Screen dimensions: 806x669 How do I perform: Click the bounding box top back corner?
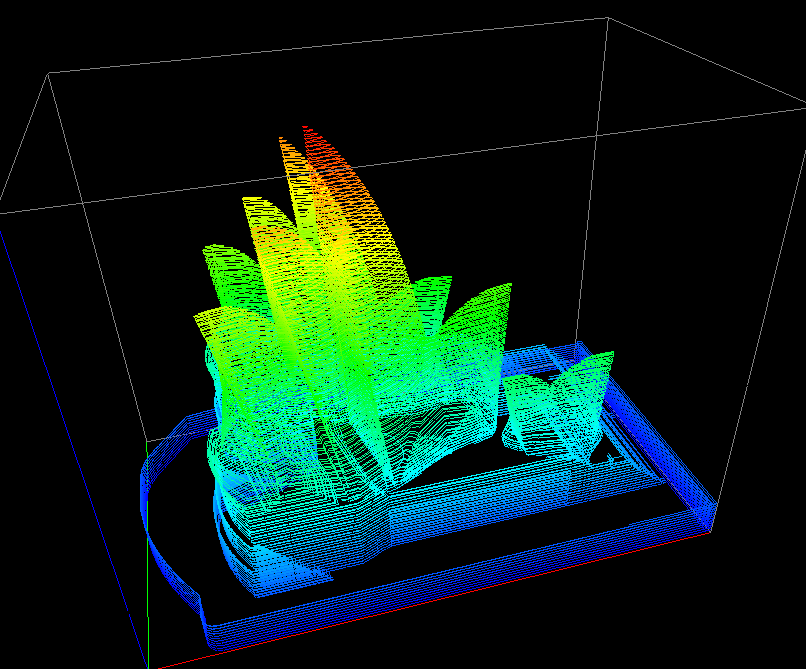point(607,17)
